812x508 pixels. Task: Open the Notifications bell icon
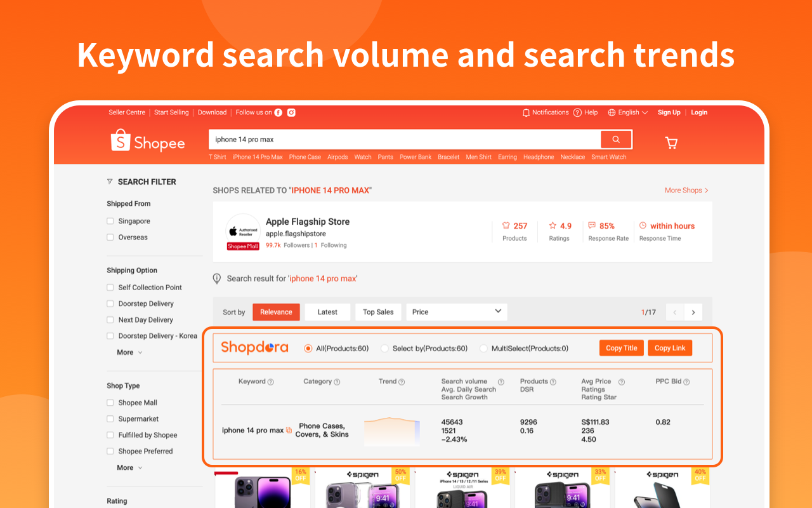[526, 112]
